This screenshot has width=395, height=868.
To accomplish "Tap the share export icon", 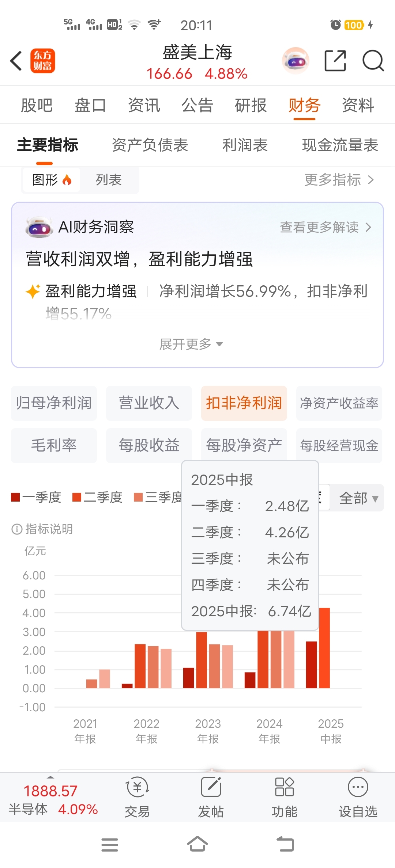I will point(335,61).
